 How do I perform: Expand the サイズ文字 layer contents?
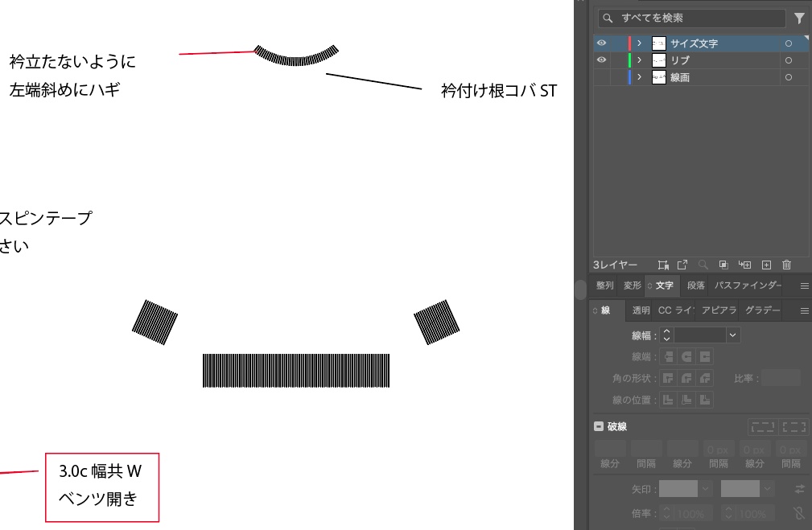coord(638,43)
